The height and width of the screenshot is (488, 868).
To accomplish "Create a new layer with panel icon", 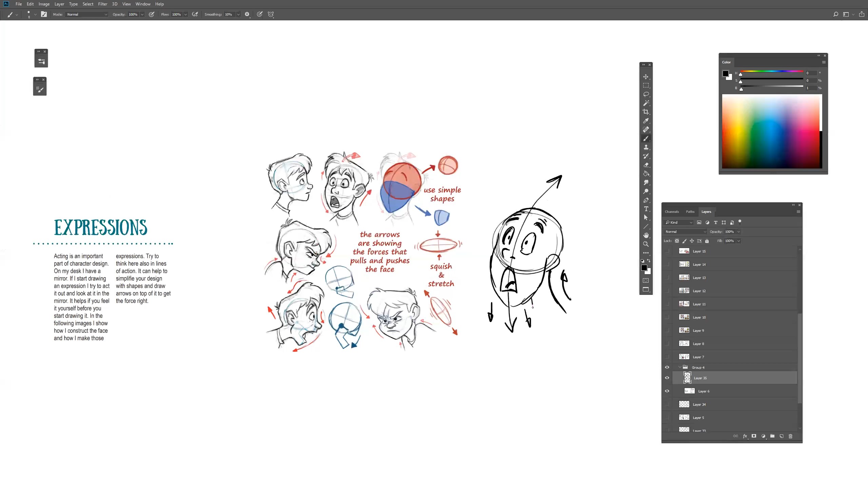I will click(781, 436).
